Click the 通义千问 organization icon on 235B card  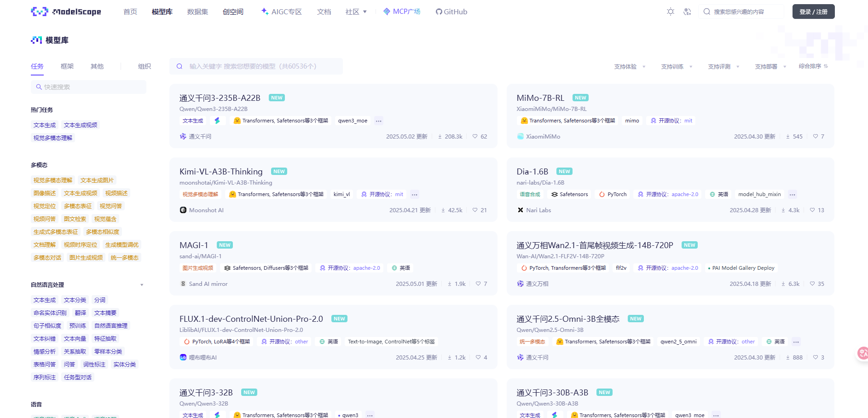coord(183,136)
